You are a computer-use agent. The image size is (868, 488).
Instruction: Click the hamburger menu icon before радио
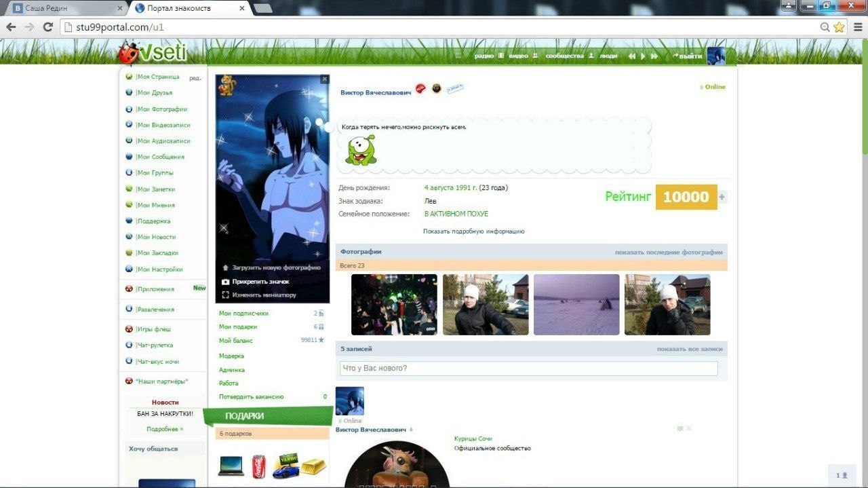tap(458, 56)
